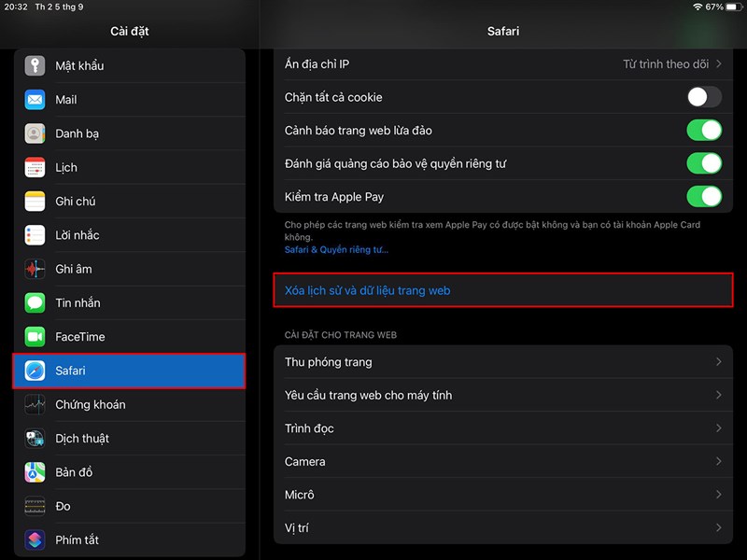Select the Safari icon in sidebar
Viewport: 747px width, 560px height.
(x=35, y=371)
